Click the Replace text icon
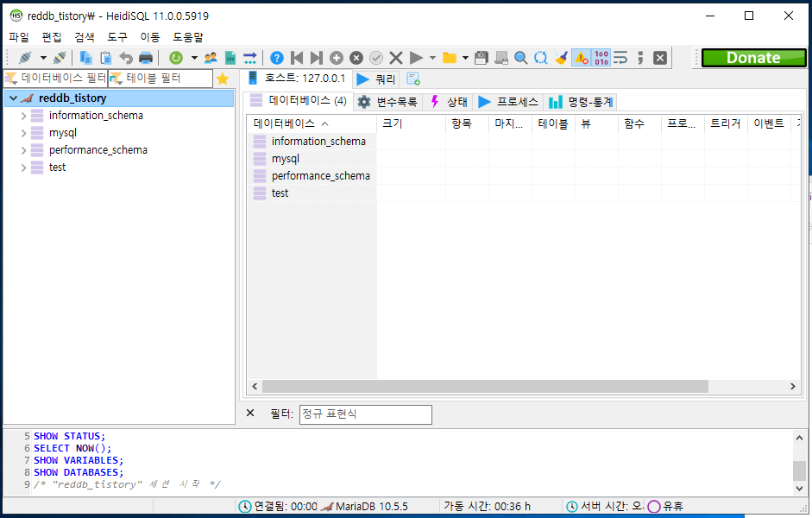This screenshot has width=812, height=518. (x=541, y=58)
